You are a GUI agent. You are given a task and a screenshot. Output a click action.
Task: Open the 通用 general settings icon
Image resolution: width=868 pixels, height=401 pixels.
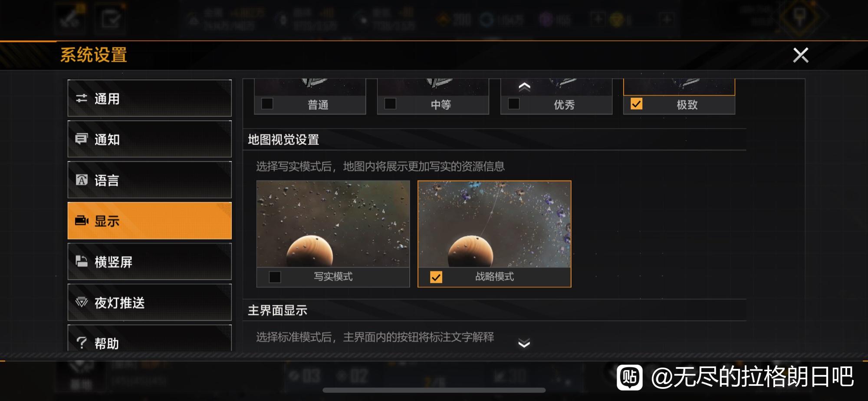click(x=82, y=99)
